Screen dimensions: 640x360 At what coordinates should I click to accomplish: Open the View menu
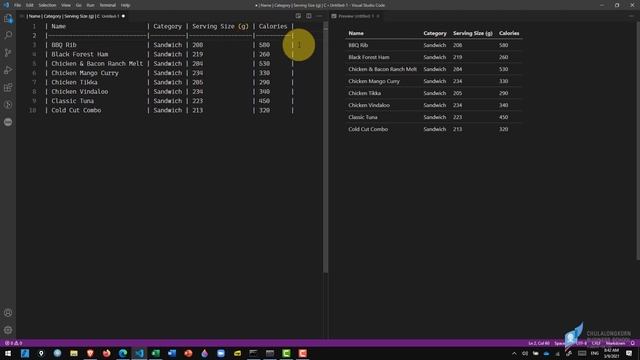point(66,5)
